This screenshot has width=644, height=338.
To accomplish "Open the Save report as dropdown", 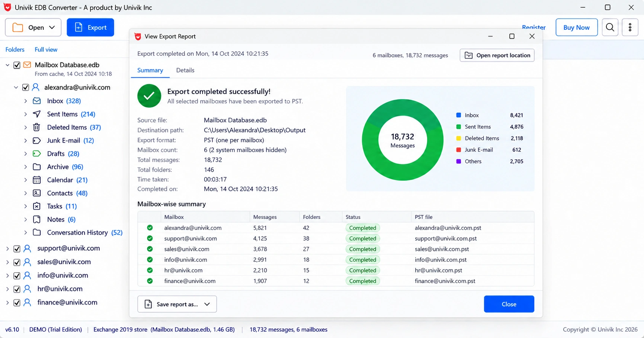I will tap(177, 304).
